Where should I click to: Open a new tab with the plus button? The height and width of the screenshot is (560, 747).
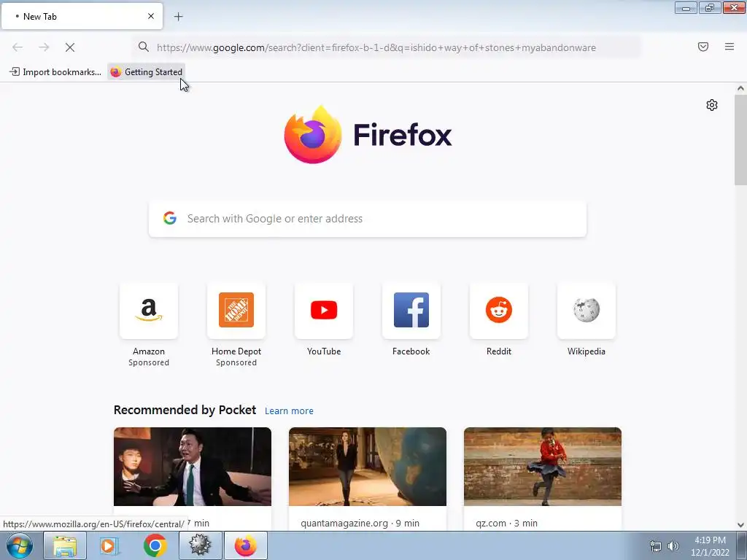click(x=178, y=17)
